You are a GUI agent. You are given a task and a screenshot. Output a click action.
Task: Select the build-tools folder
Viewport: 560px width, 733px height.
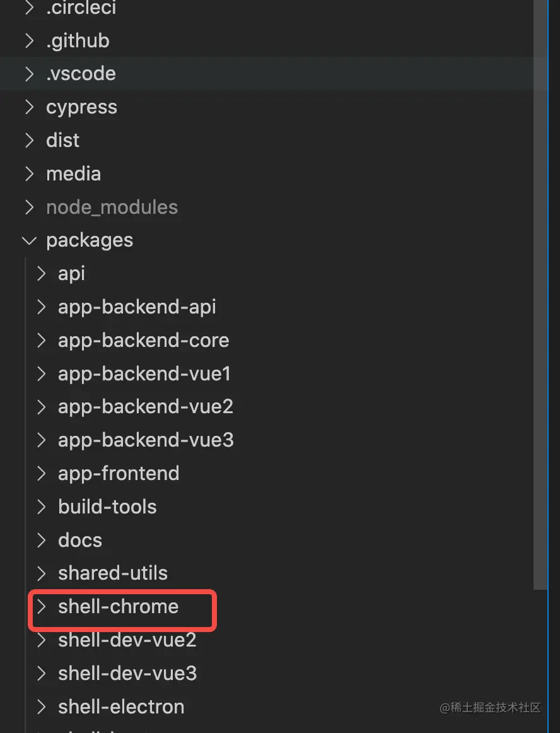(107, 507)
